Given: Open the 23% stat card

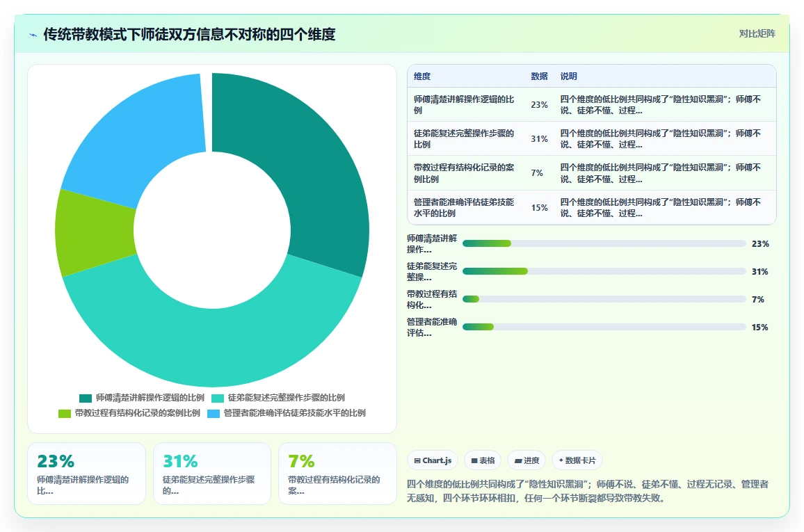Looking at the screenshot, I should tap(87, 474).
